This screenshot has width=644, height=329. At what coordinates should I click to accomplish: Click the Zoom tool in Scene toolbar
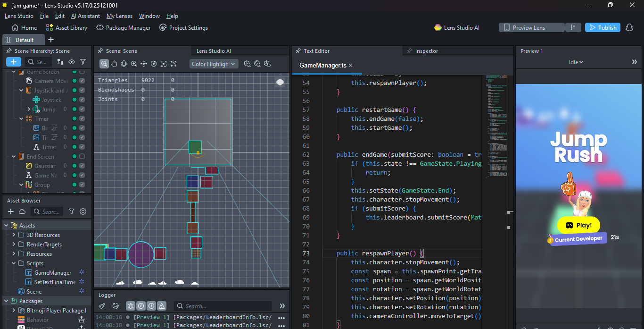[134, 64]
